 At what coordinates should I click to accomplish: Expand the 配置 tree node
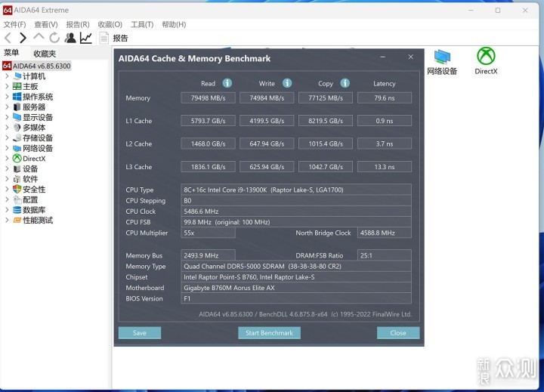7,199
